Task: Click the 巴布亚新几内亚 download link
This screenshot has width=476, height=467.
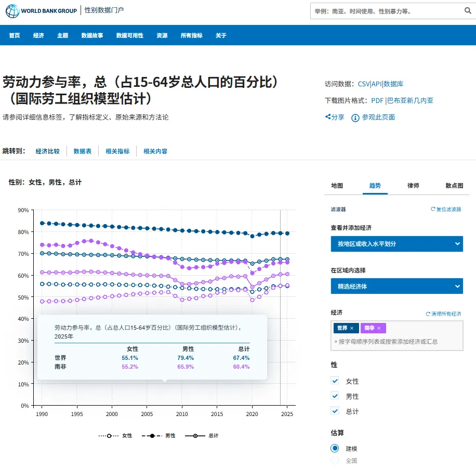Action: [x=410, y=100]
